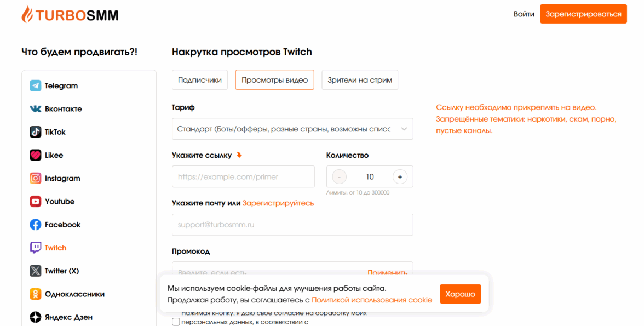The width and height of the screenshot is (644, 326).
Task: Open the Likee heart icon
Action: 36,155
